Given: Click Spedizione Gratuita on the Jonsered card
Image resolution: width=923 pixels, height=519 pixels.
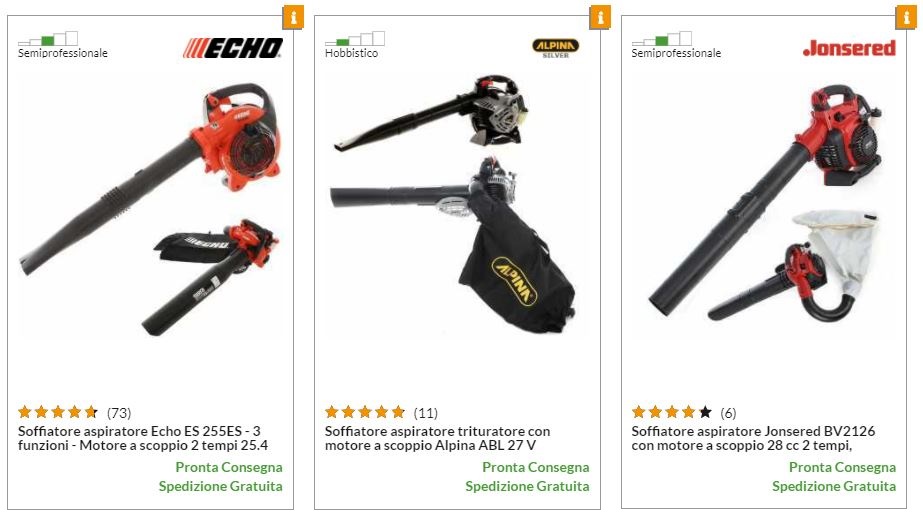Looking at the screenshot, I should pos(834,486).
